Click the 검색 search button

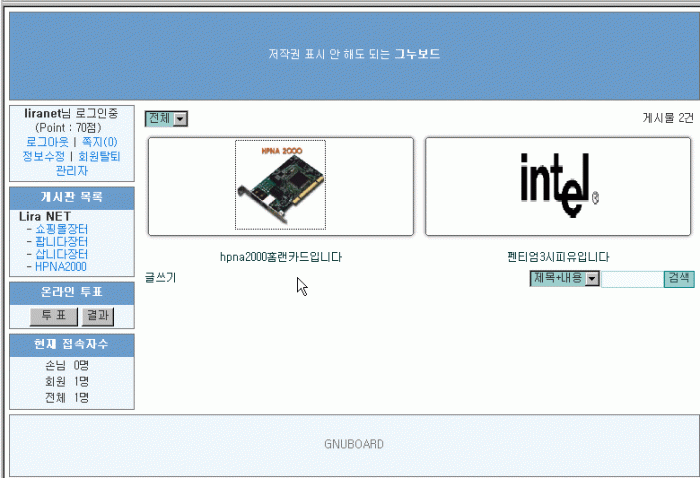679,278
